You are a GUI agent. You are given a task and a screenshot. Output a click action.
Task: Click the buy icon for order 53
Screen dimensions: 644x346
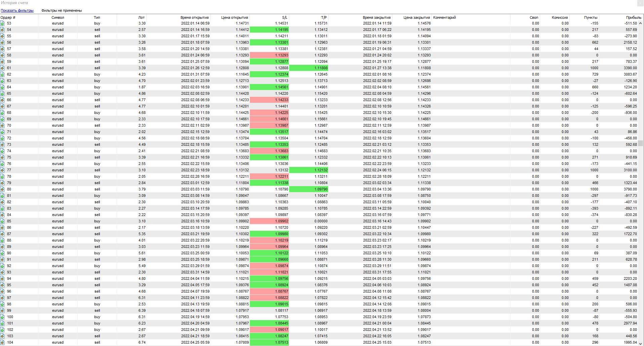pos(2,24)
